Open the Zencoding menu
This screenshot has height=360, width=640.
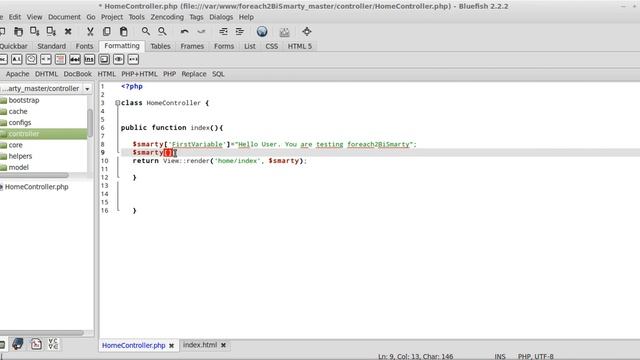pyautogui.click(x=167, y=17)
